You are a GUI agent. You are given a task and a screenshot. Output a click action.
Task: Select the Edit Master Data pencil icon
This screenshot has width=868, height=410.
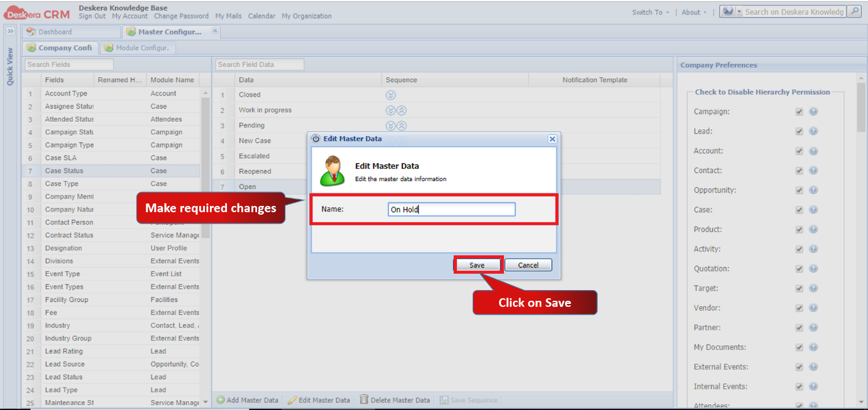tap(292, 399)
